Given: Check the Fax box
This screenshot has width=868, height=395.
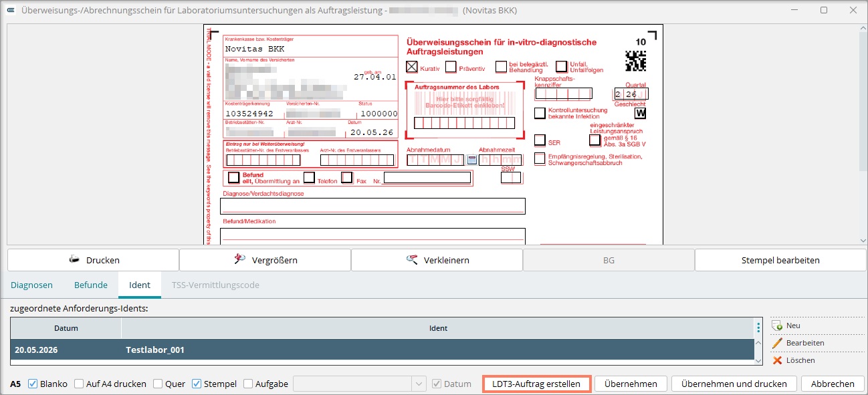Looking at the screenshot, I should [x=346, y=177].
